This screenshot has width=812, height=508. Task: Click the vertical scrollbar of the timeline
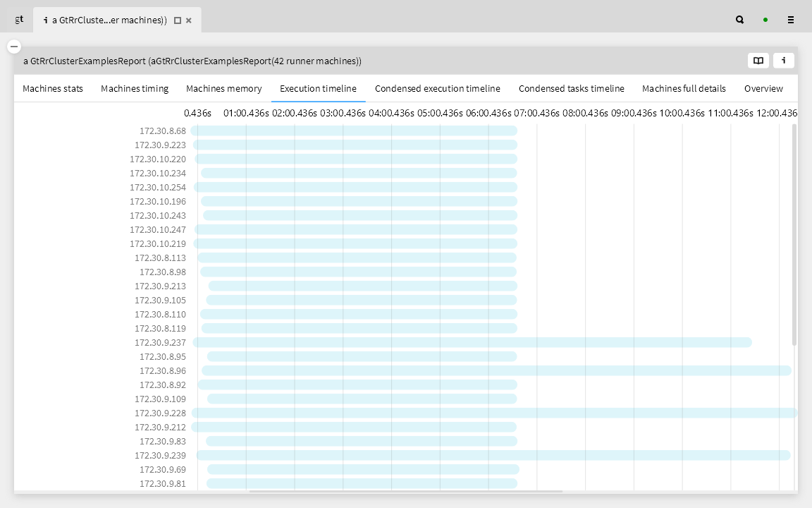pos(794,235)
